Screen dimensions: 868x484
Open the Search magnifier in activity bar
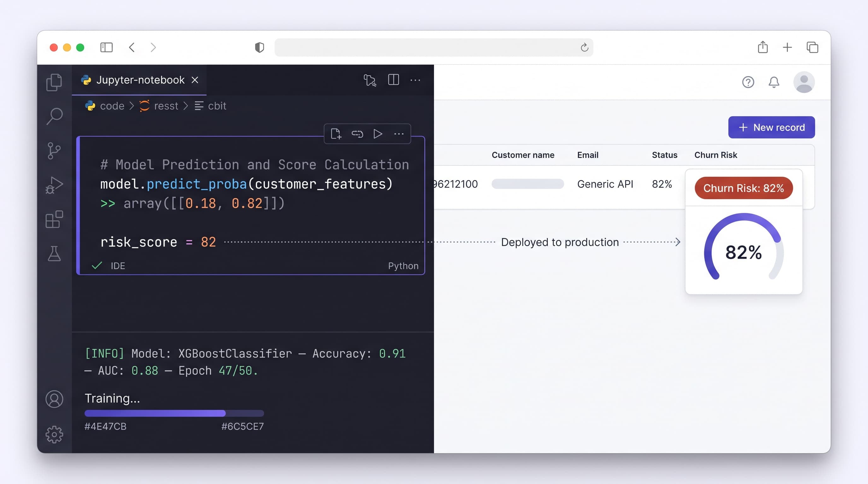54,116
